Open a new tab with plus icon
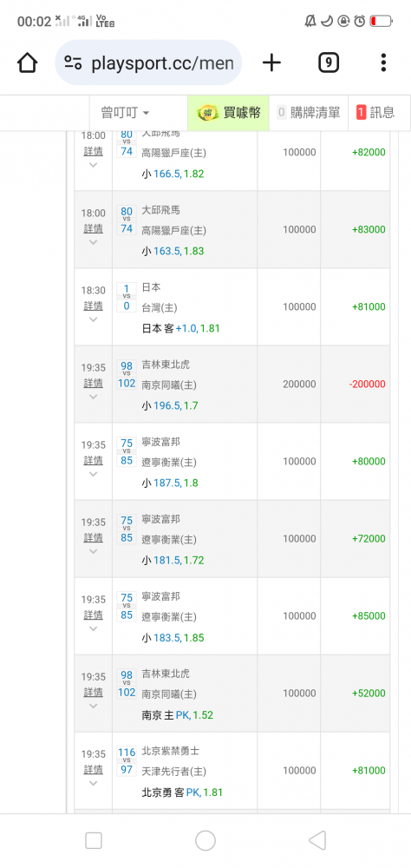This screenshot has width=411, height=868. tap(271, 62)
